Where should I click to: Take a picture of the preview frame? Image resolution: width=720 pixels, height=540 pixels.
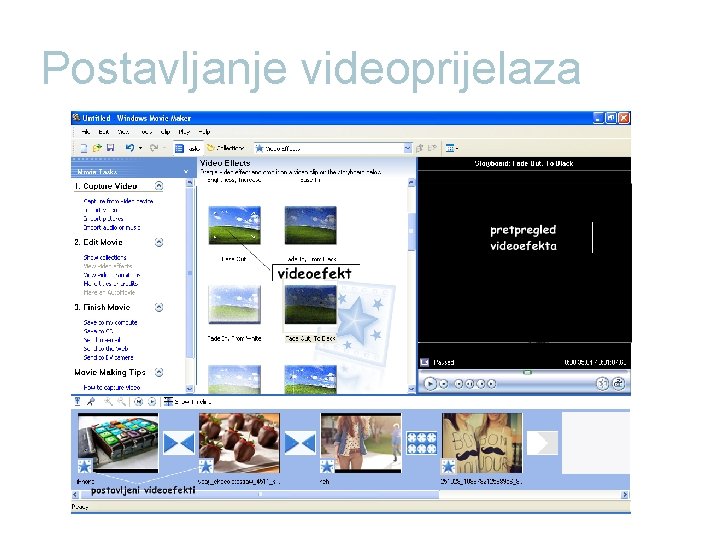[619, 383]
